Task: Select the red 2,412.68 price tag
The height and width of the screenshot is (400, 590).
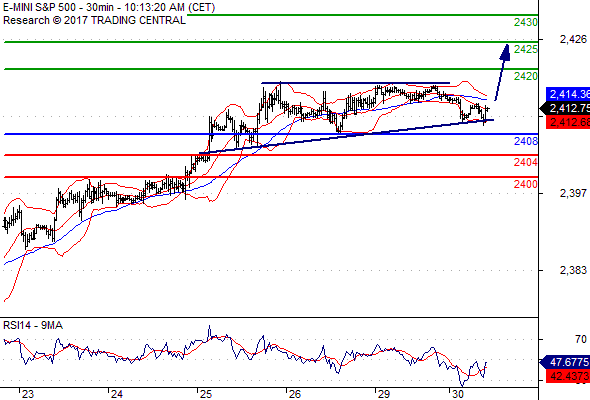Action: [x=568, y=122]
